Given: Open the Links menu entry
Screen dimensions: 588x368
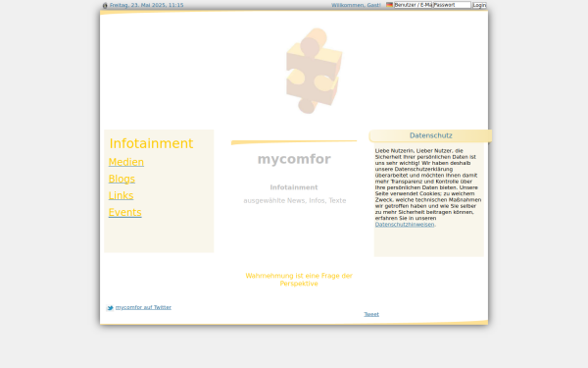Looking at the screenshot, I should 121,195.
